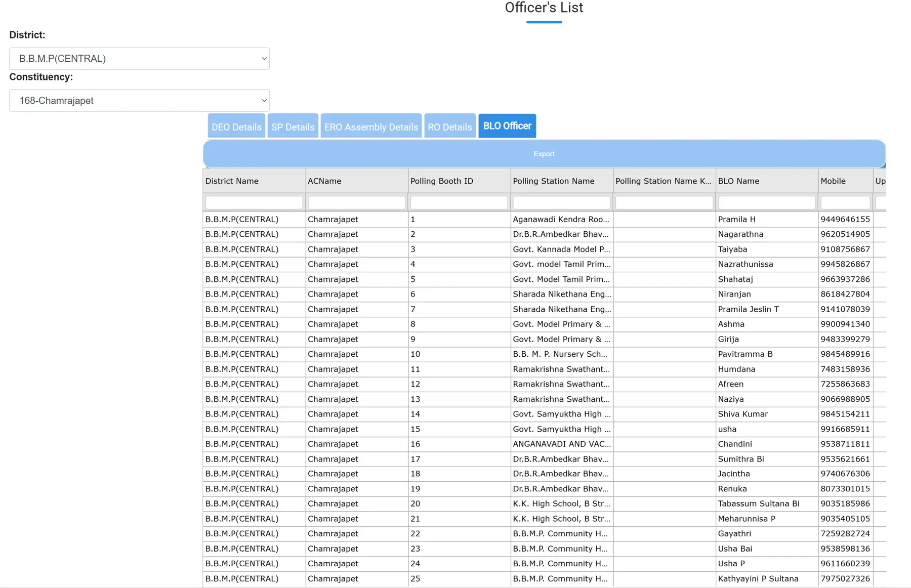Image resolution: width=911 pixels, height=588 pixels.
Task: Select BLO name Usha Bai
Action: tap(735, 549)
